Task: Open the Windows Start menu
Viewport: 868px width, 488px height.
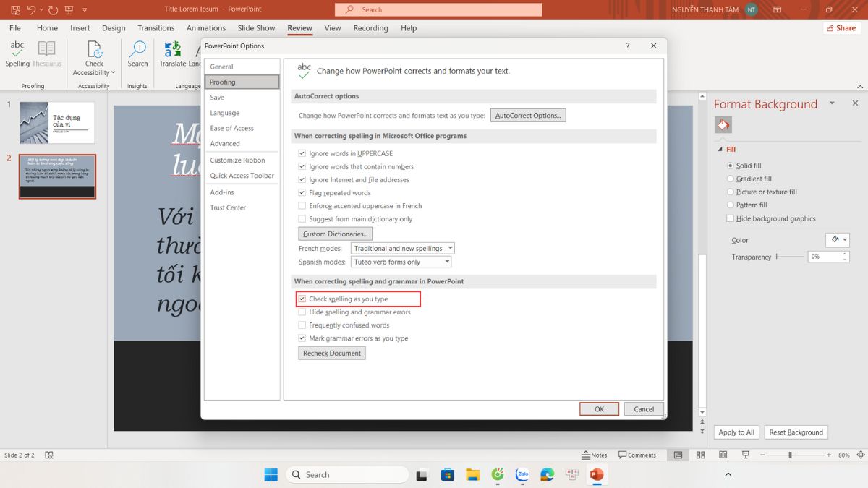Action: [x=271, y=474]
